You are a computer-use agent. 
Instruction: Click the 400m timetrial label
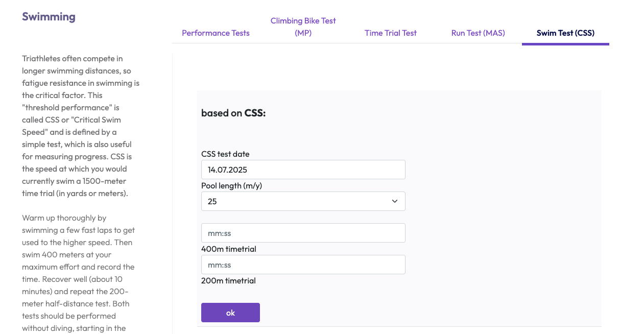[229, 249]
